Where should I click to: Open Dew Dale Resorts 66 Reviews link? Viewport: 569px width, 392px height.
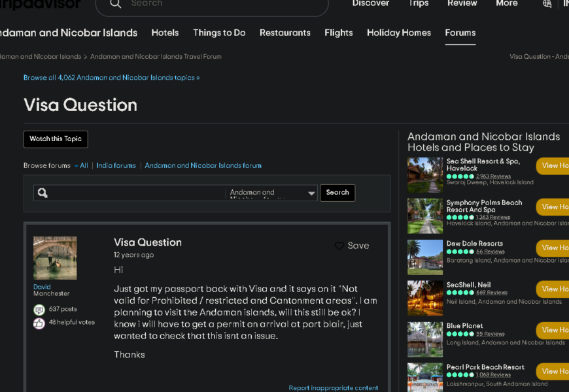(490, 252)
